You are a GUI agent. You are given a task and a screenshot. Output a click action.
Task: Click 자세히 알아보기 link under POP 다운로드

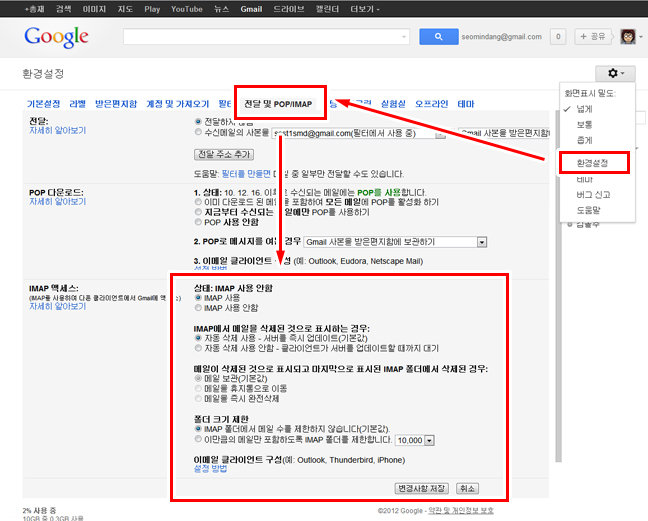click(57, 201)
